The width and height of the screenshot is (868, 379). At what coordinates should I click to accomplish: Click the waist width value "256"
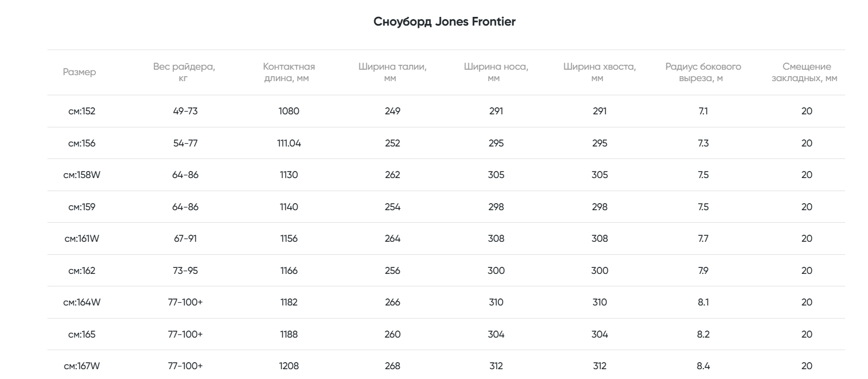[393, 271]
